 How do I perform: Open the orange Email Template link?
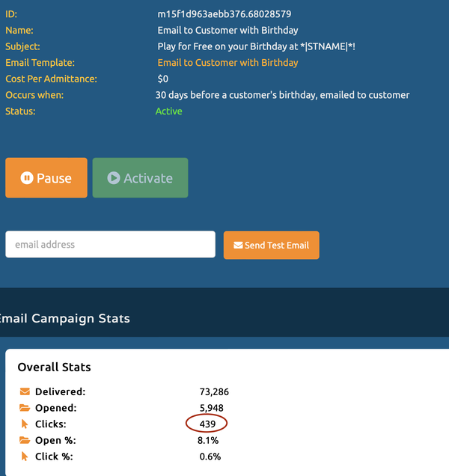pos(227,63)
